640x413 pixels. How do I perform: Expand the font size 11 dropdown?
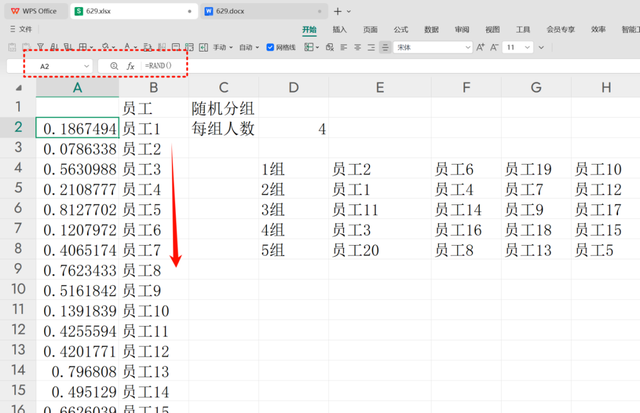[x=527, y=47]
